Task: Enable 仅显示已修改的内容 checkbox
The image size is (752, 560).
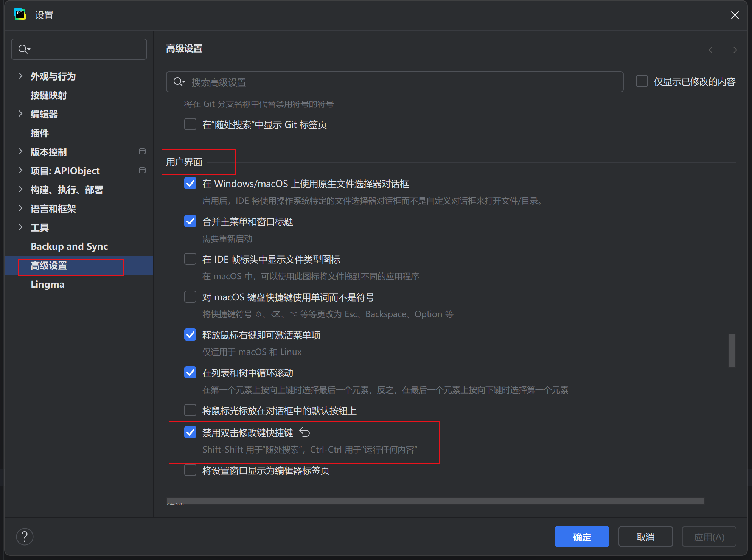Action: (x=642, y=81)
